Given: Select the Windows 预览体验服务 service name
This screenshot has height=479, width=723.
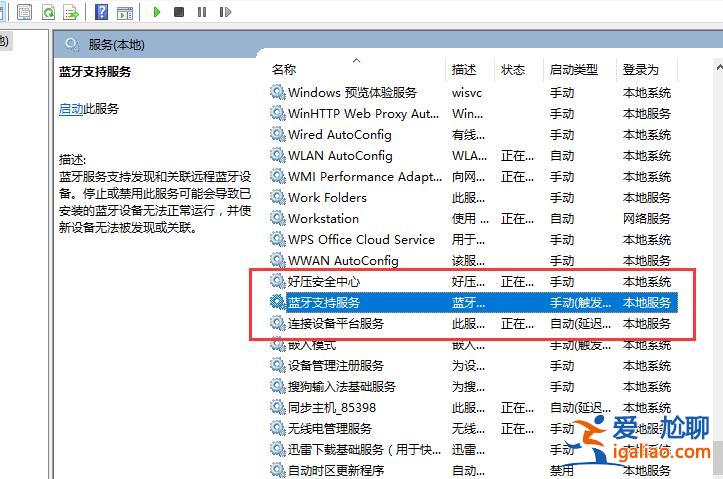Looking at the screenshot, I should coord(352,93).
